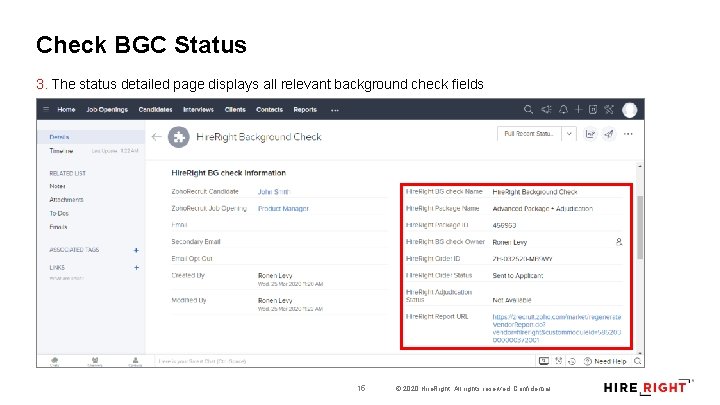Image resolution: width=720 pixels, height=405 pixels.
Task: Click the icon left of the history clock
Action: [x=559, y=361]
